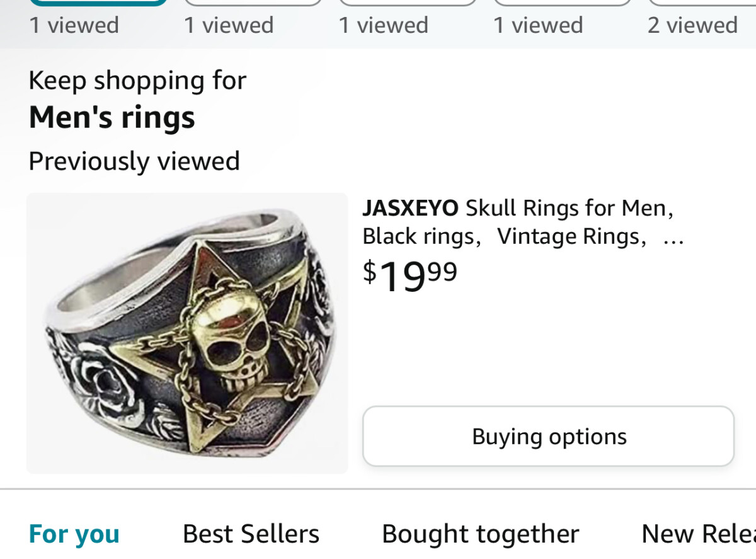Open the Bought together tab
The width and height of the screenshot is (756, 559).
480,534
